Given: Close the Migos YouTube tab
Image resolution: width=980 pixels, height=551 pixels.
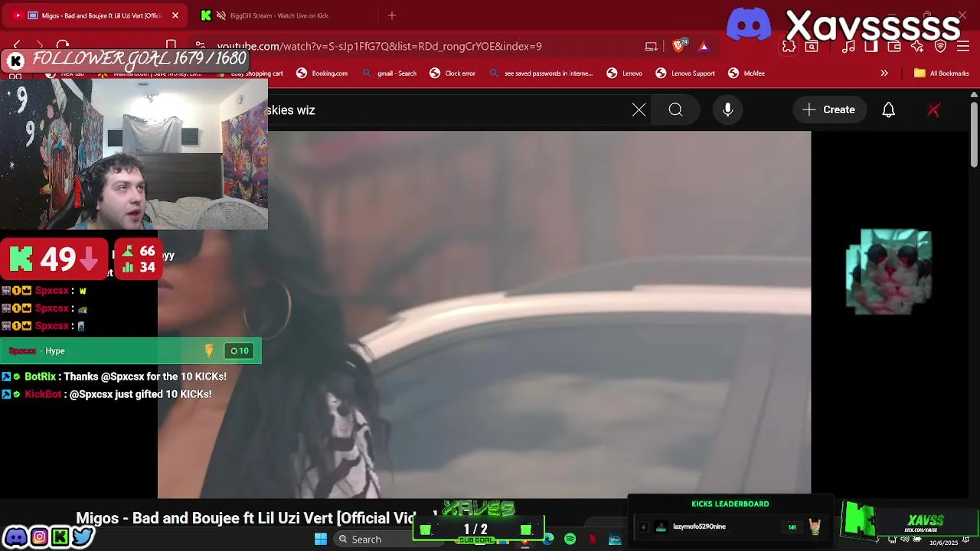Looking at the screenshot, I should tap(175, 15).
